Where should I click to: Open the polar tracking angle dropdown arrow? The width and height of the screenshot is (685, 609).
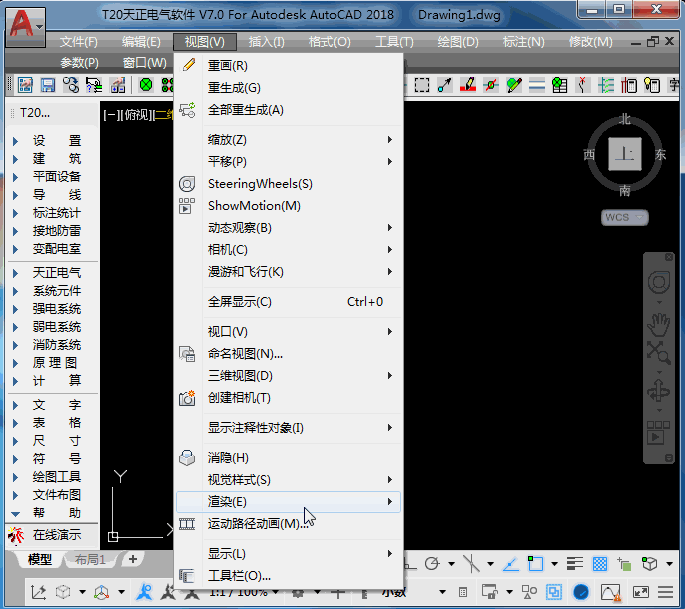pos(451,564)
